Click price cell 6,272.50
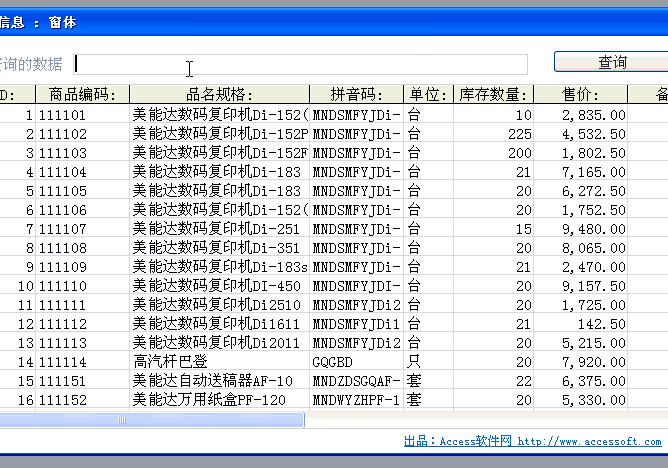Viewport: 668px width, 468px height. click(581, 190)
